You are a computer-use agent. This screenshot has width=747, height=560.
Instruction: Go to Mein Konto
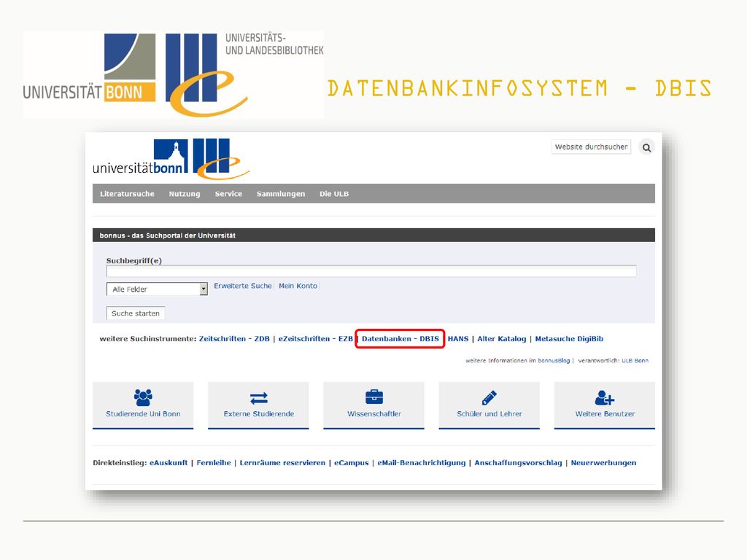298,286
